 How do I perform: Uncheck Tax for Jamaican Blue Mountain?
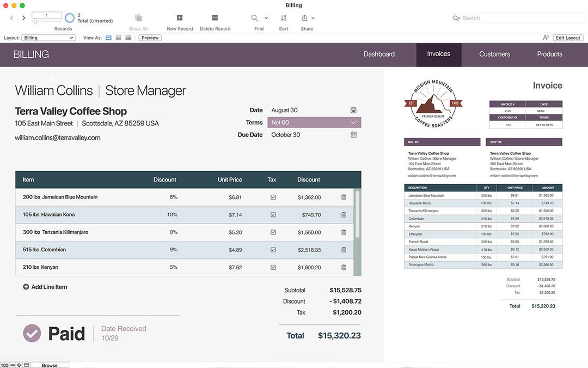point(273,197)
